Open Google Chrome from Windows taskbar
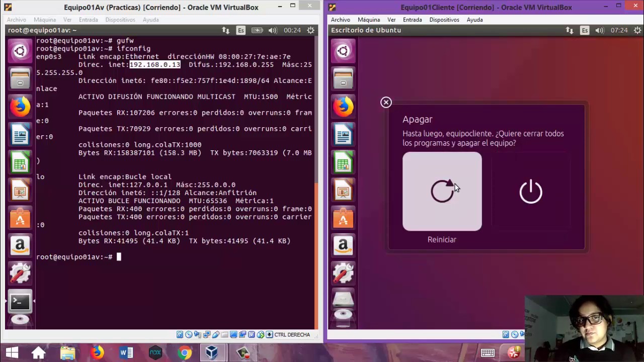This screenshot has width=644, height=362. tap(184, 352)
